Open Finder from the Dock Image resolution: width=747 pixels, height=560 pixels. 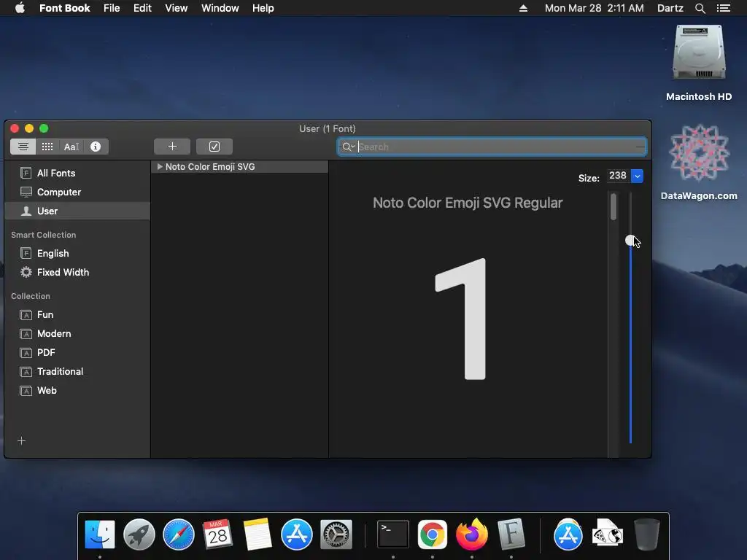click(99, 534)
